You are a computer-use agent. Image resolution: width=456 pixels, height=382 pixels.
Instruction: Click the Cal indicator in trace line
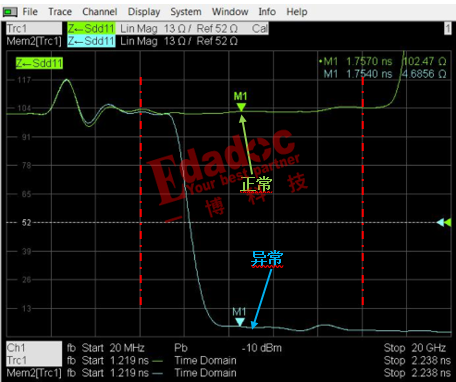coord(259,28)
